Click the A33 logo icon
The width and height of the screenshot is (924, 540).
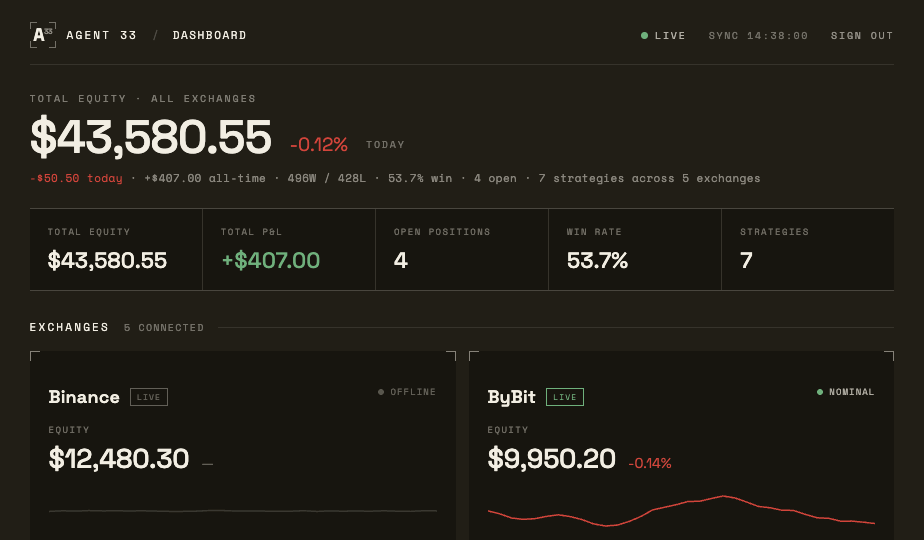[x=43, y=35]
